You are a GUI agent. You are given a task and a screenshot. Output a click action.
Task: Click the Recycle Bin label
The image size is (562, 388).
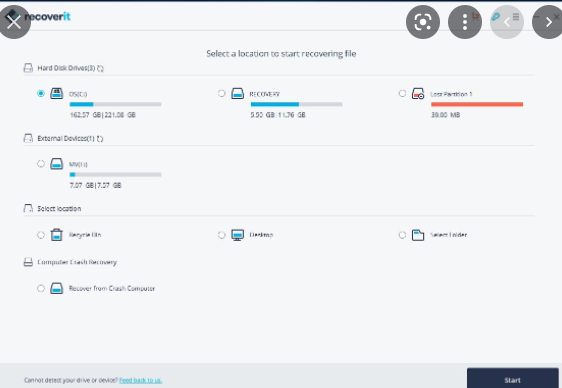[85, 235]
